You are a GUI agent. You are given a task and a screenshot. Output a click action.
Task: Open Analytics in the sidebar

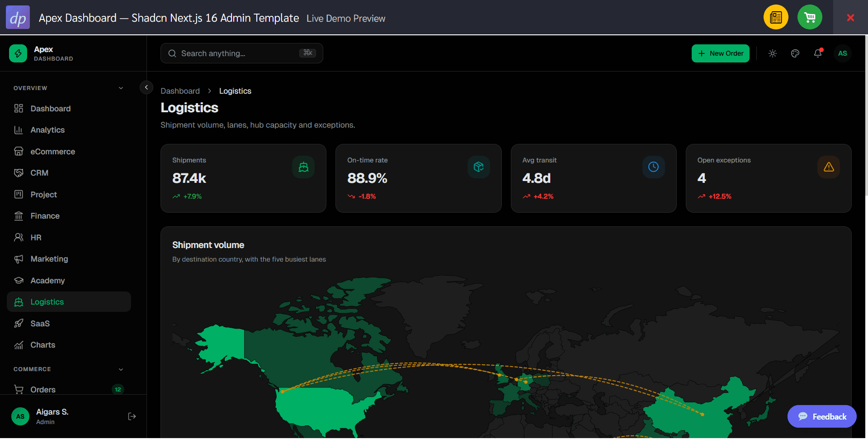(x=69, y=130)
